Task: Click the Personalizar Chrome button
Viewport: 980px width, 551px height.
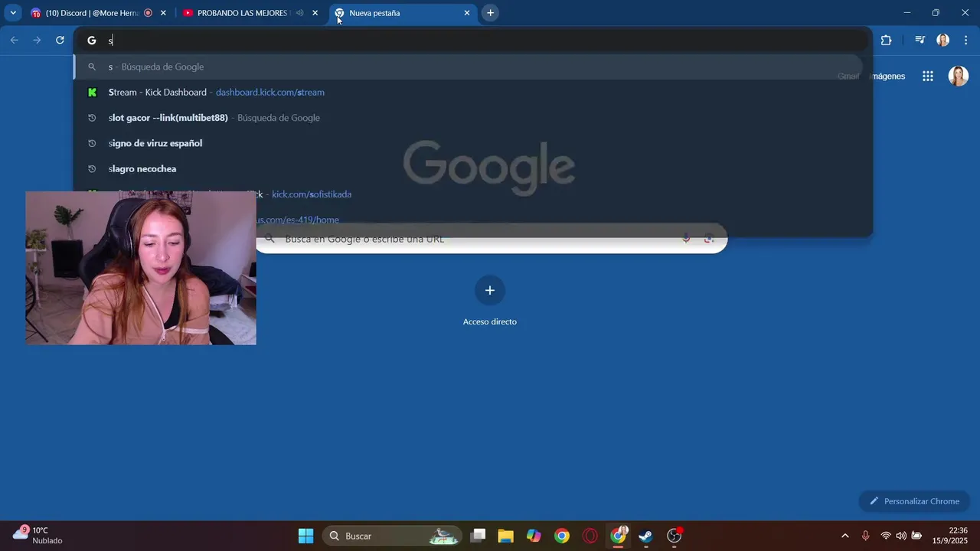Action: coord(914,501)
